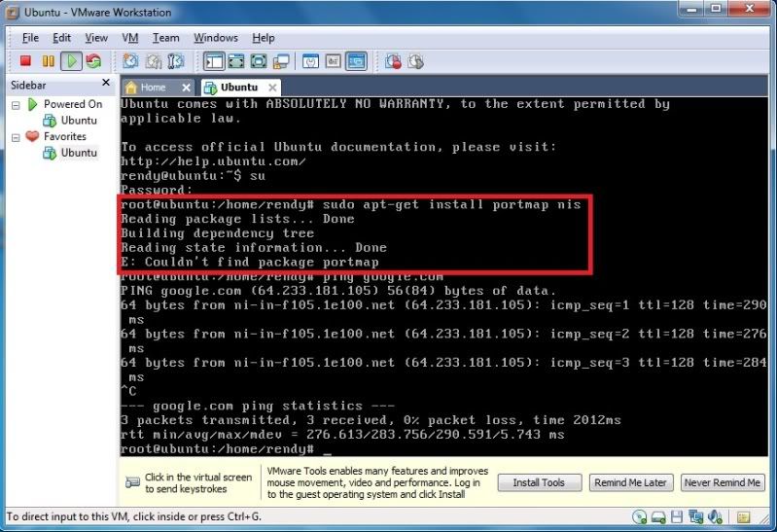Click the red Power Off button
Image resolution: width=777 pixels, height=532 pixels.
click(25, 61)
